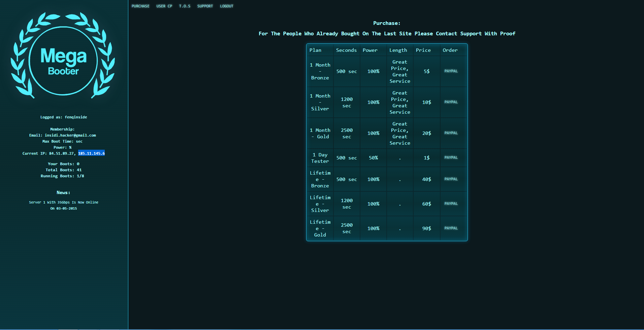Open the SUPPORT page

(205, 6)
